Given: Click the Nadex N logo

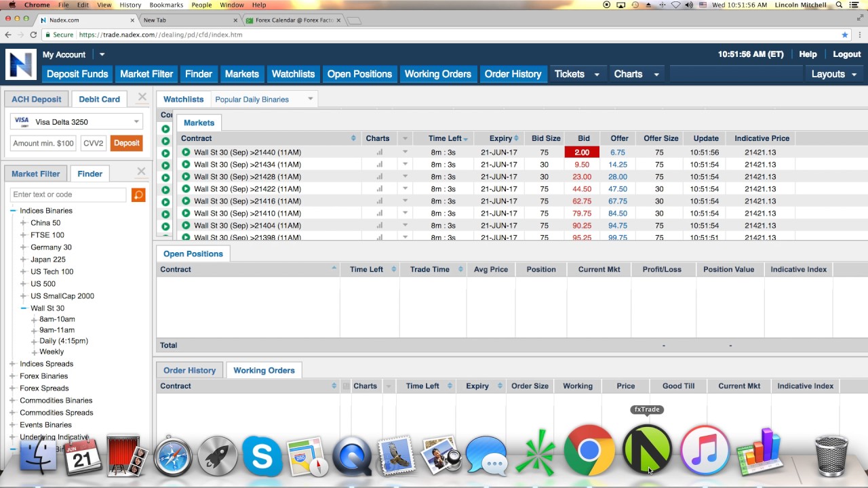Looking at the screenshot, I should coord(20,65).
